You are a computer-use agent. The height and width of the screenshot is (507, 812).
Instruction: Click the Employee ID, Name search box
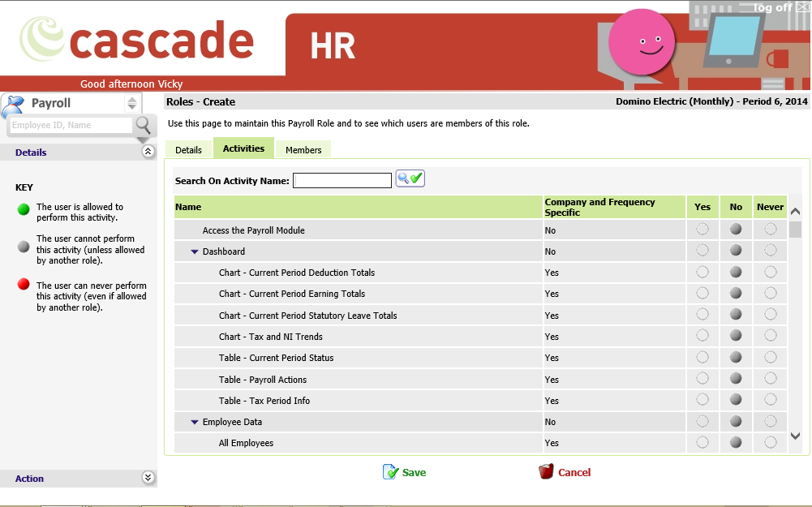tap(71, 125)
